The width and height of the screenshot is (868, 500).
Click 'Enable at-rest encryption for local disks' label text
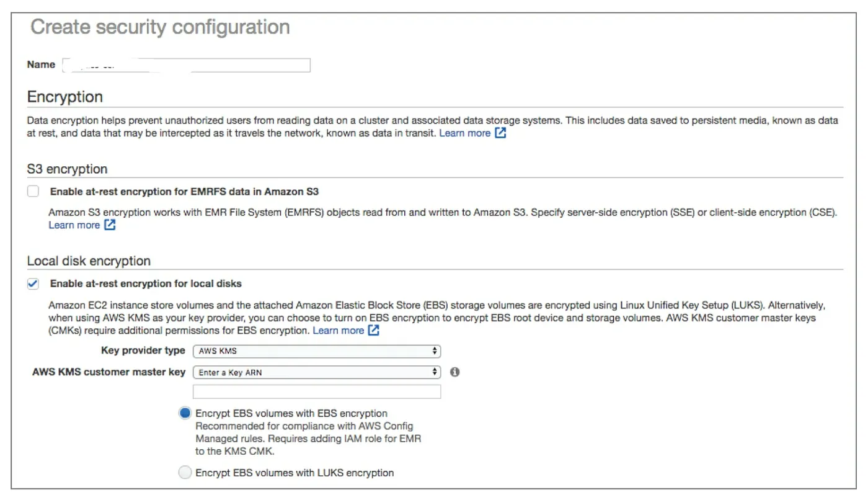(x=146, y=283)
